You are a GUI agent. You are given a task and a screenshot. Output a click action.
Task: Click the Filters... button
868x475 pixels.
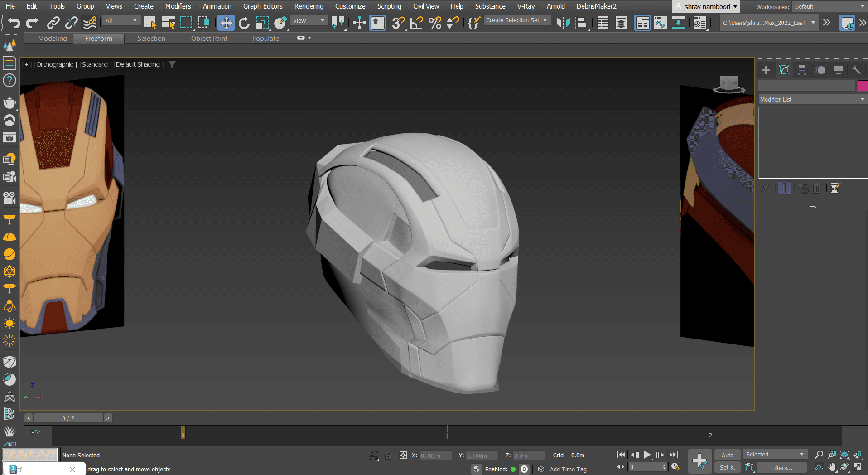(x=781, y=468)
